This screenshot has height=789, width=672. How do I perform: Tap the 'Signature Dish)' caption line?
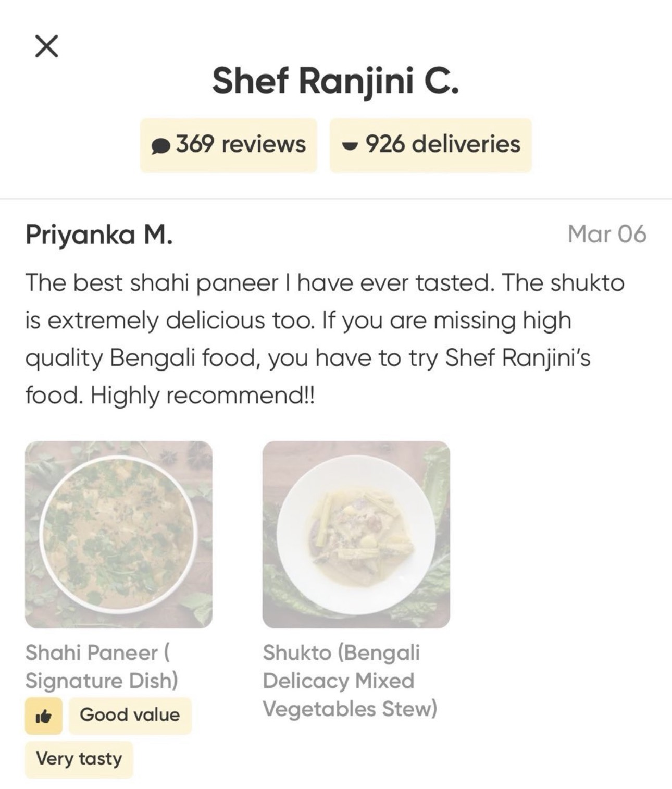[x=102, y=681]
